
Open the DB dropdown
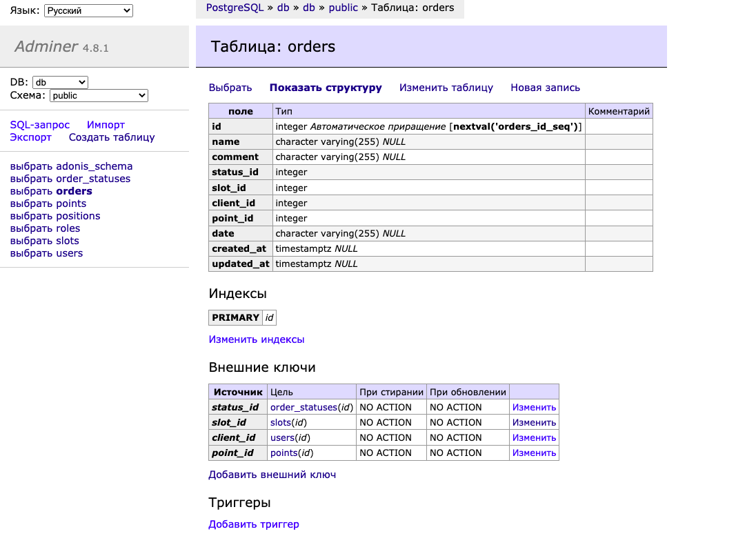pyautogui.click(x=59, y=81)
